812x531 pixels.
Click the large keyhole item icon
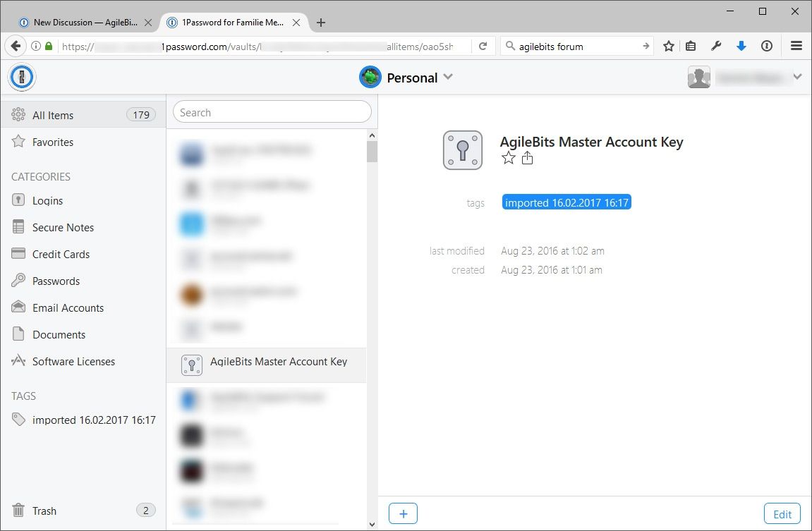coord(463,150)
